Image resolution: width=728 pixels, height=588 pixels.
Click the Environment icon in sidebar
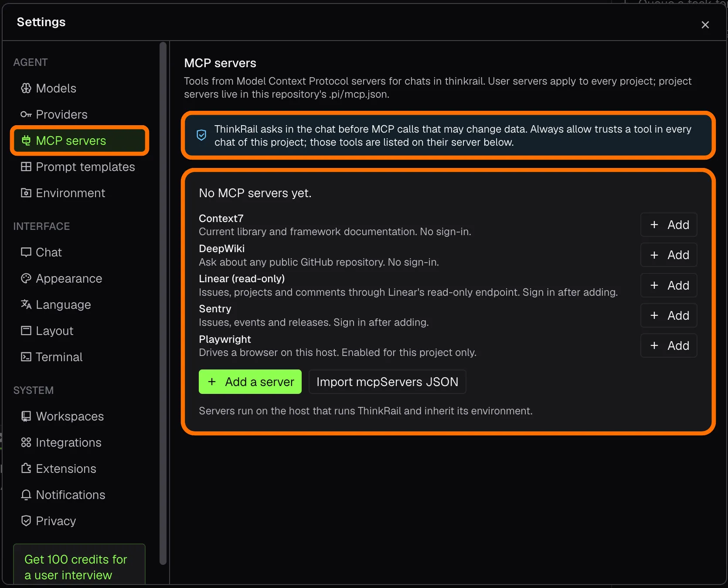26,193
